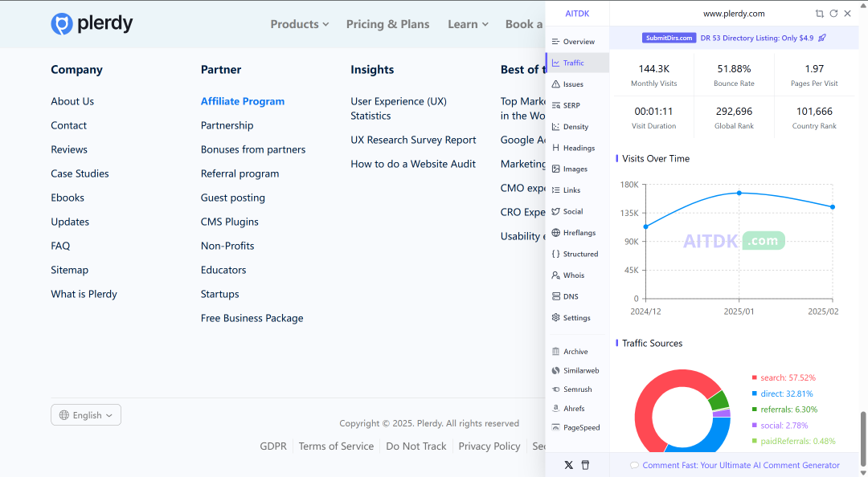868x477 pixels.
Task: Open the GDPR footer link
Action: click(273, 446)
